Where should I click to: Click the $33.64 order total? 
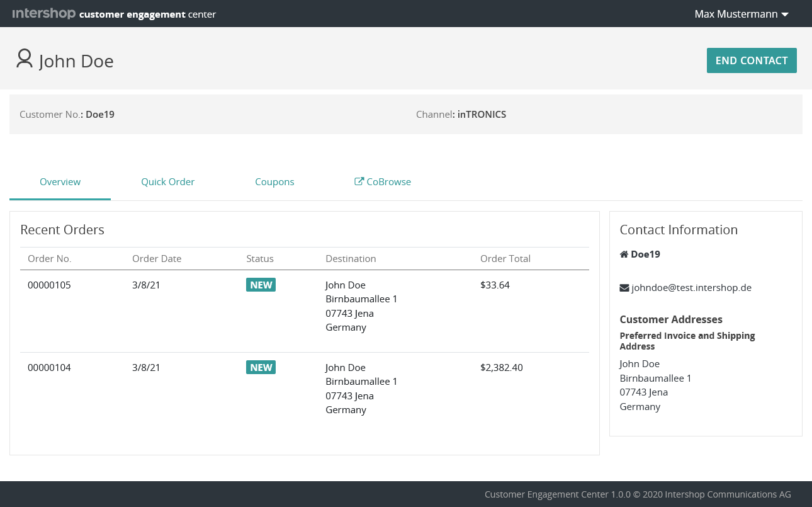pyautogui.click(x=495, y=285)
